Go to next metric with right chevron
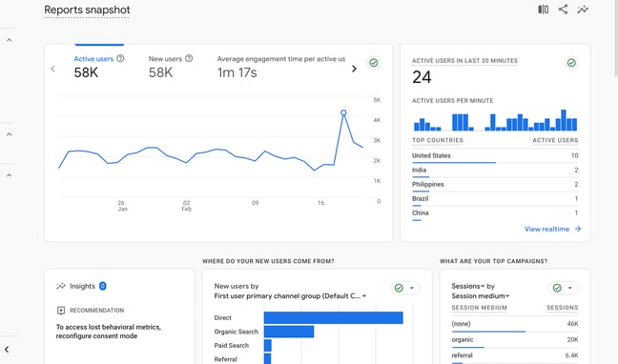Screen dimensions: 618x364 point(354,69)
